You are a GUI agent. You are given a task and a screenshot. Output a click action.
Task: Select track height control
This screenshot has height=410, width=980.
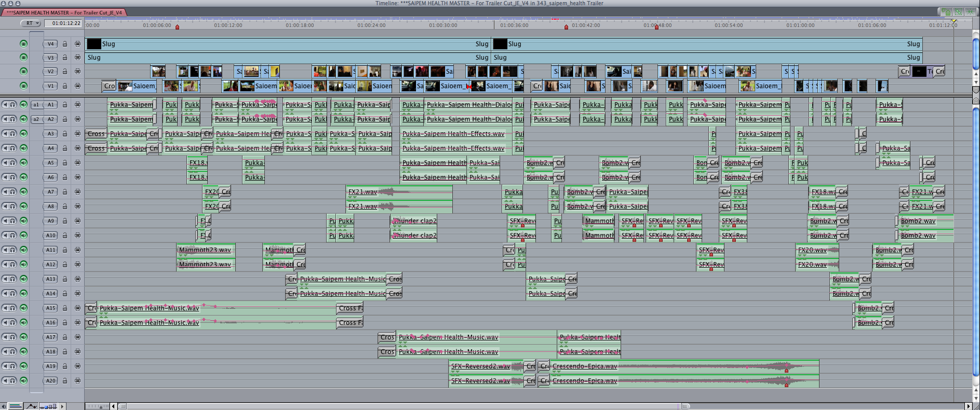[x=48, y=406]
